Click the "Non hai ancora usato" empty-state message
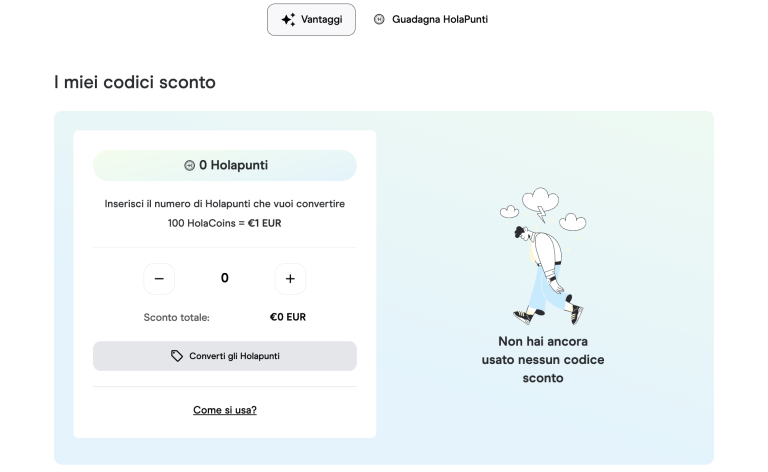This screenshot has width=768, height=472. pyautogui.click(x=543, y=359)
